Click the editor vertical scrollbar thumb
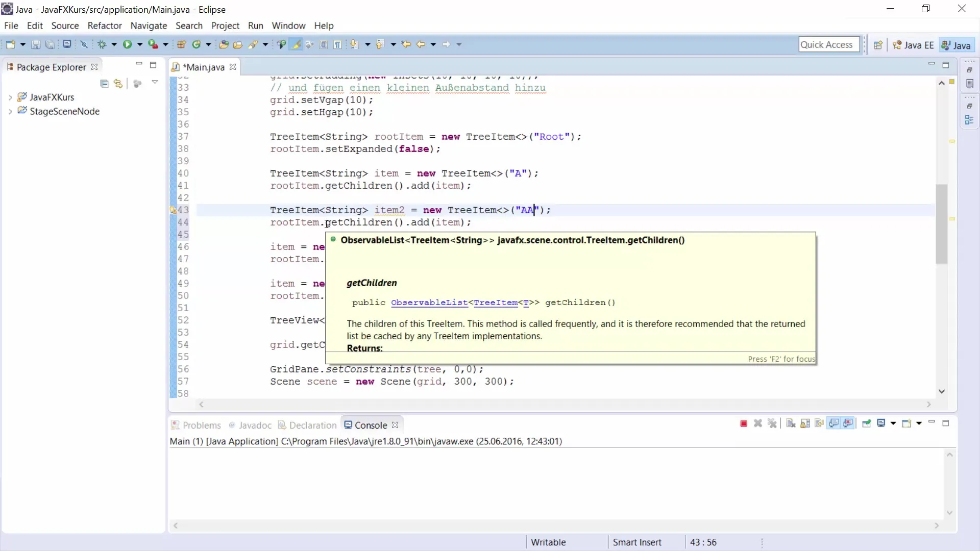980x551 pixels. click(x=942, y=224)
